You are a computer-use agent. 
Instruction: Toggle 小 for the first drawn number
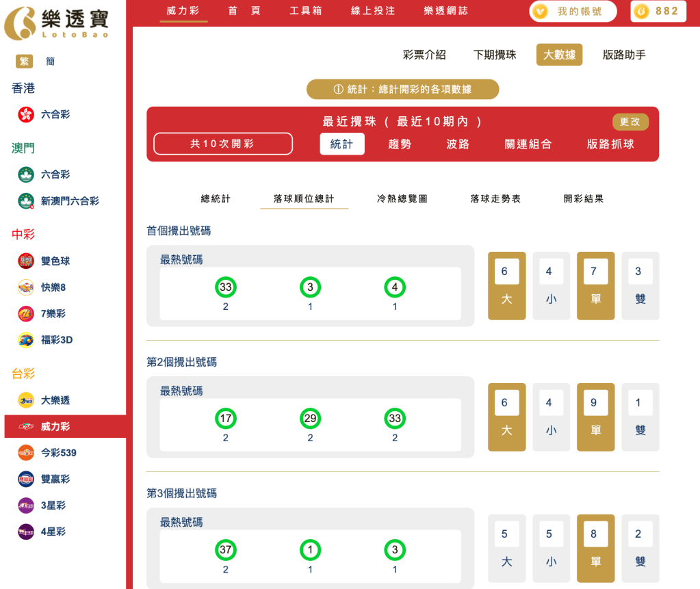(x=551, y=285)
